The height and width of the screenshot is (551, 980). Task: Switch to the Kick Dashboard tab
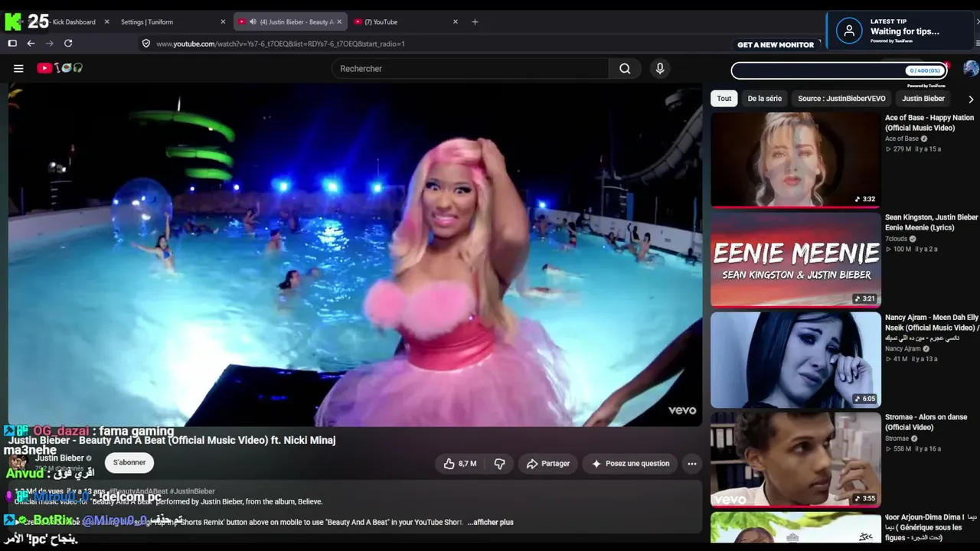74,21
